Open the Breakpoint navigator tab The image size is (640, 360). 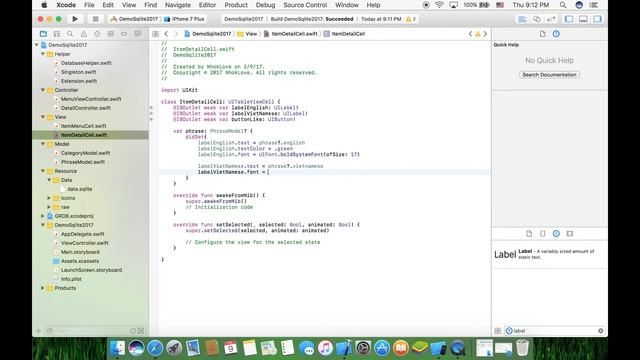point(124,34)
